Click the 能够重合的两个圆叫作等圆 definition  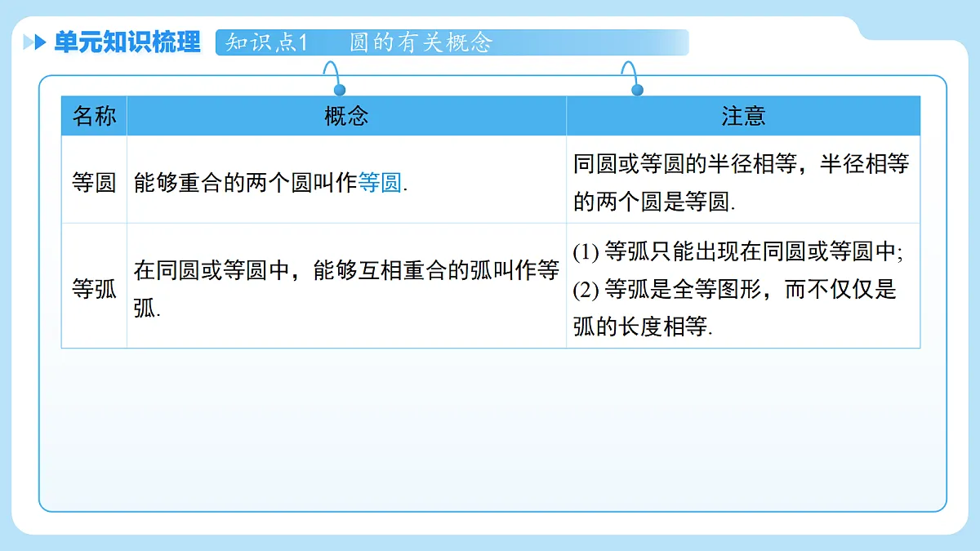point(270,183)
